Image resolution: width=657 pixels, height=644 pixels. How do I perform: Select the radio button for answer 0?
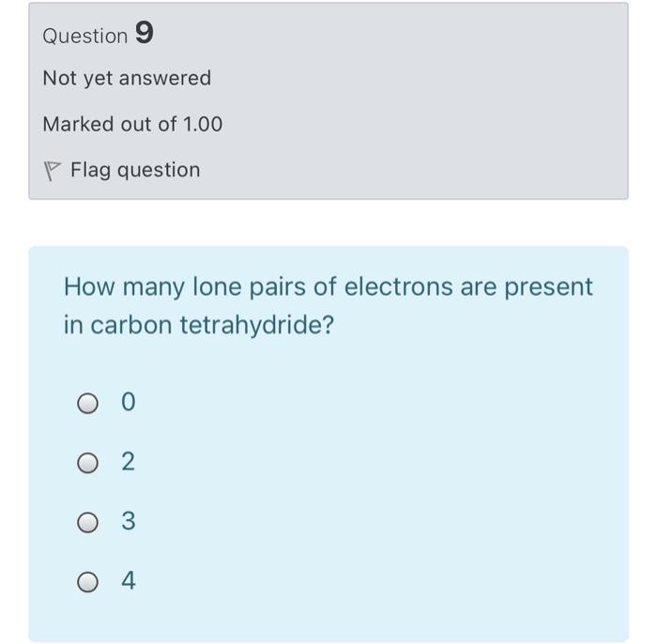[x=86, y=404]
